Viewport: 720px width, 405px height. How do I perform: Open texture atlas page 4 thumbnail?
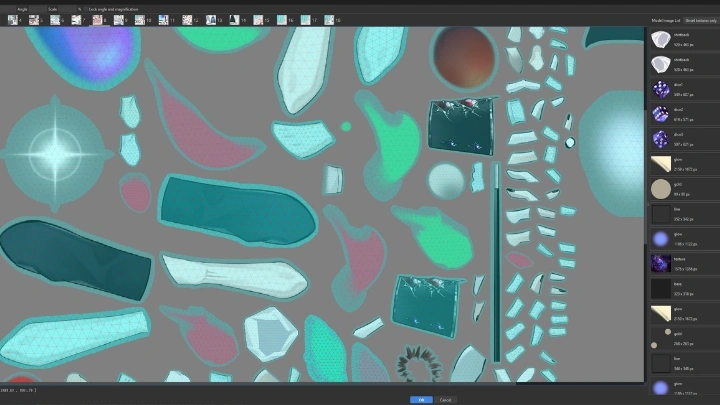pyautogui.click(x=13, y=20)
